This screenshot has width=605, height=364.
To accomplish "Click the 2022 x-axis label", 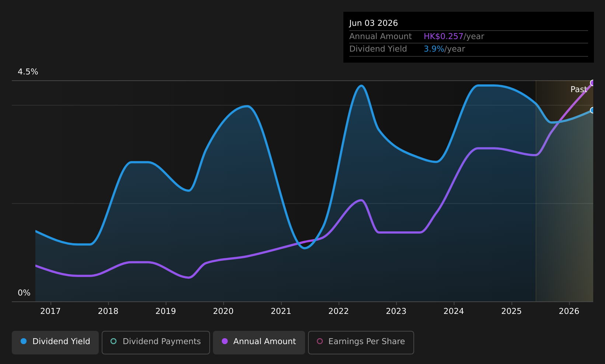I will (339, 311).
